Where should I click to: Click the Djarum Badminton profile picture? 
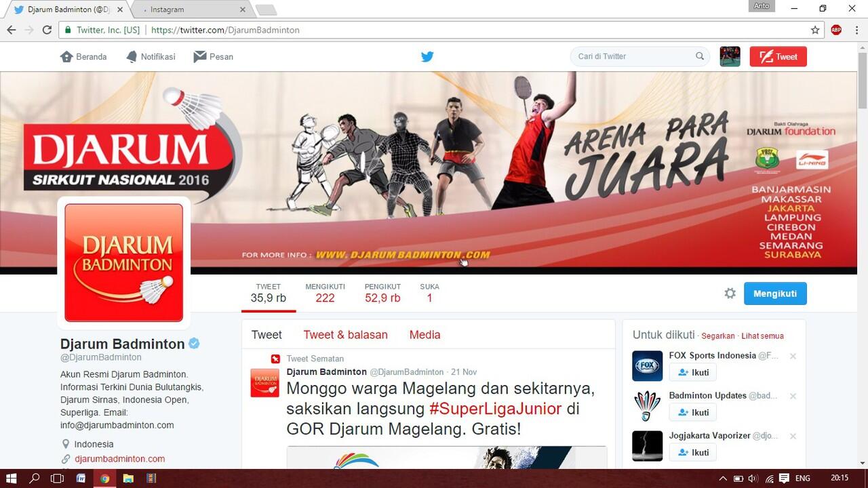123,262
